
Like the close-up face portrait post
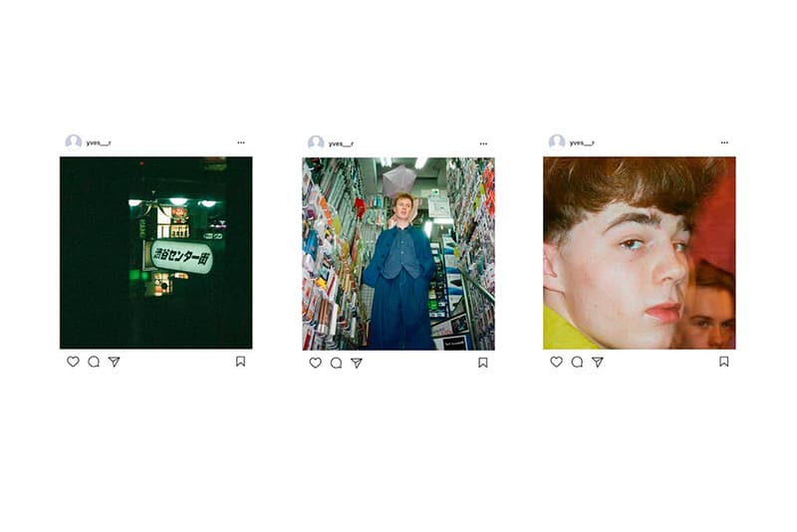(557, 362)
